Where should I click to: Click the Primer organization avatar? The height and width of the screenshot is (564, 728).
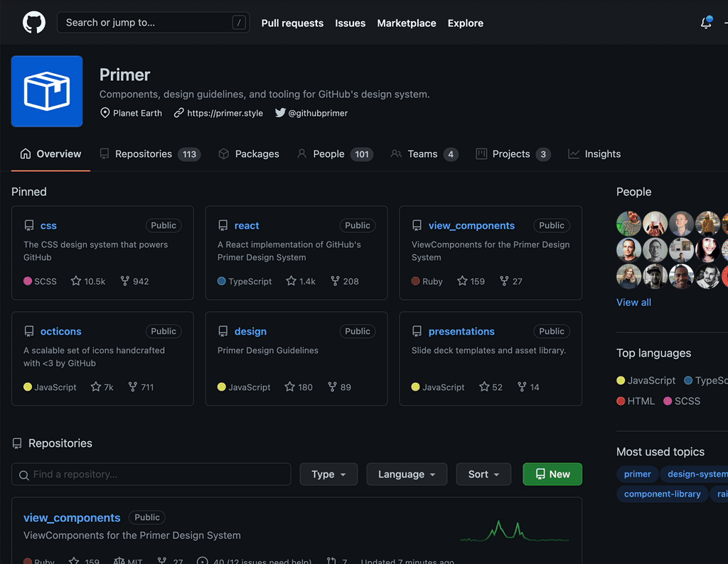[47, 92]
